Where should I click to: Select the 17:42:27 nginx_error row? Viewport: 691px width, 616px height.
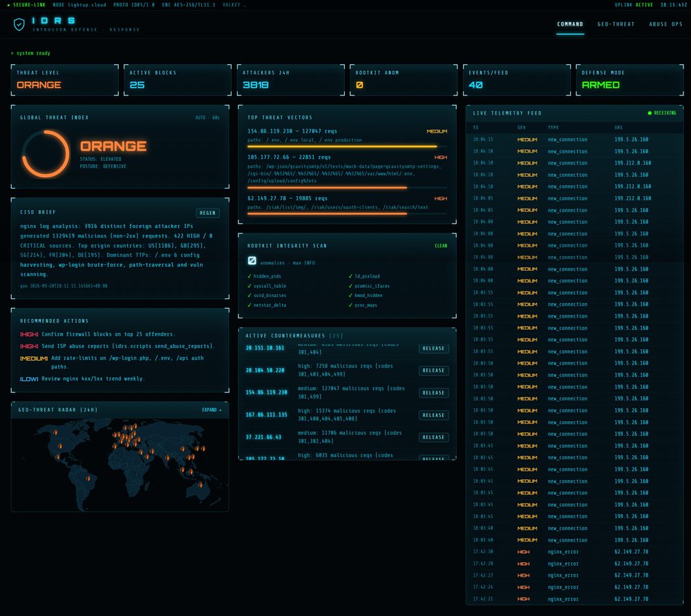click(575, 575)
